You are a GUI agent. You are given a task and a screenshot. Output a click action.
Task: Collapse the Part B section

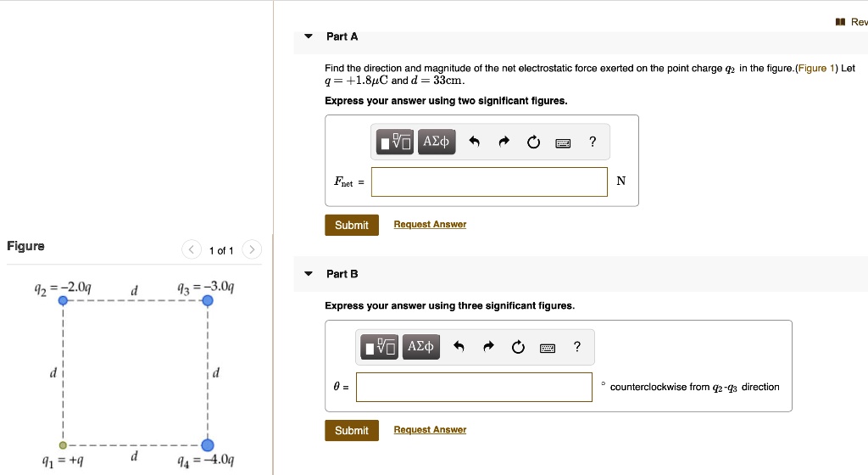[309, 273]
